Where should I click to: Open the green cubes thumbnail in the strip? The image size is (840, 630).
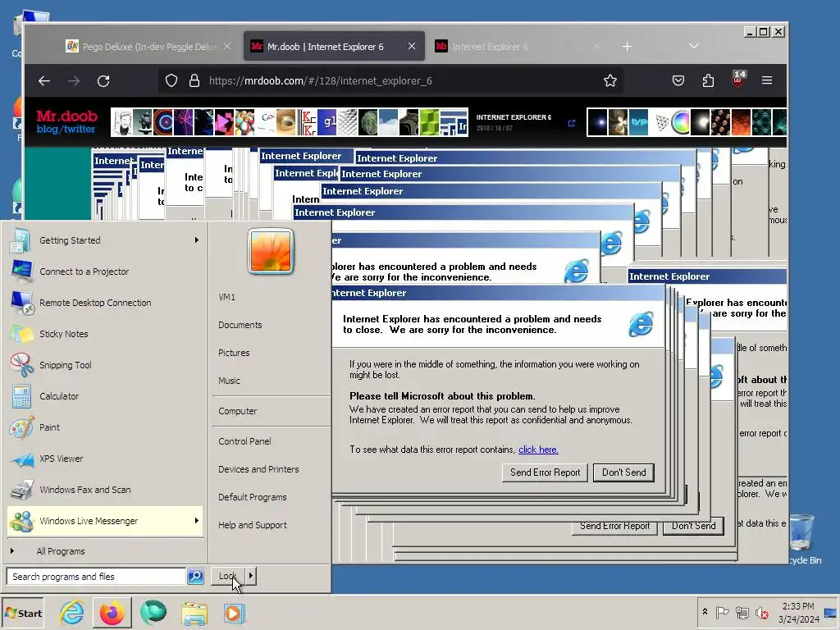[428, 122]
